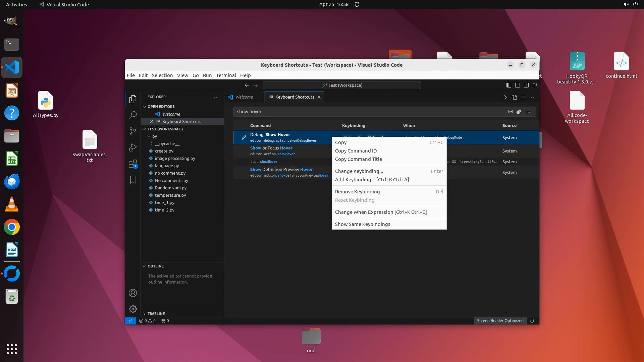The width and height of the screenshot is (644, 362).
Task: Open the Extensions view icon
Action: click(133, 164)
